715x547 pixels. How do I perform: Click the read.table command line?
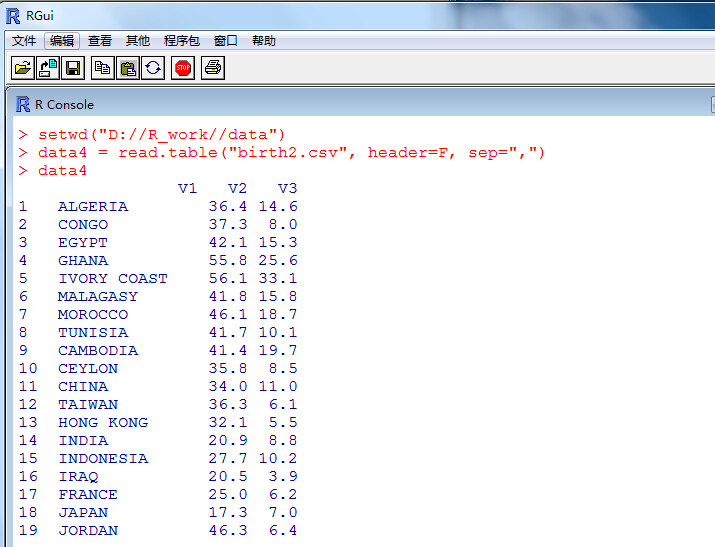click(291, 152)
